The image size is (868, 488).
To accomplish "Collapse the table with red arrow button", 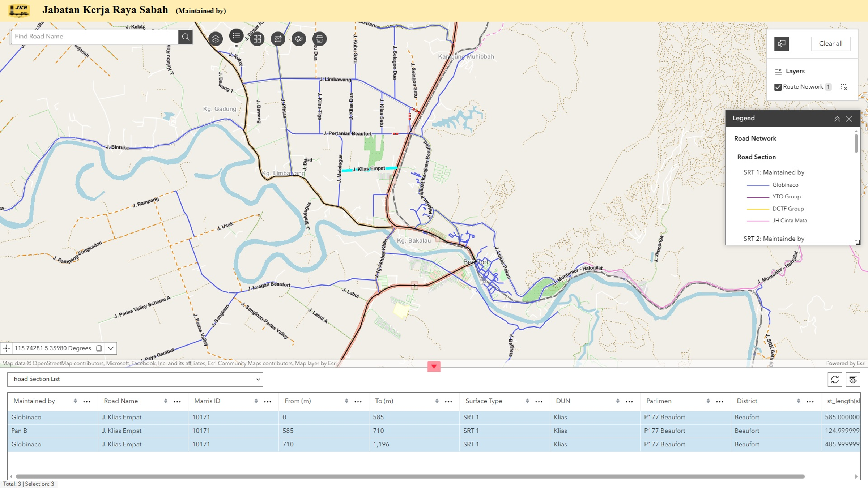I will tap(434, 366).
